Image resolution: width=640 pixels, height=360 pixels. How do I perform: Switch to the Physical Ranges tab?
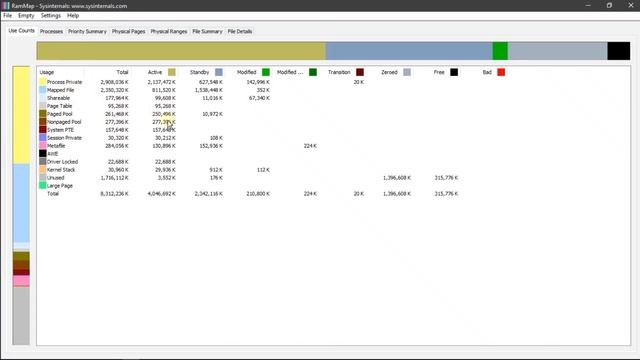pos(169,31)
